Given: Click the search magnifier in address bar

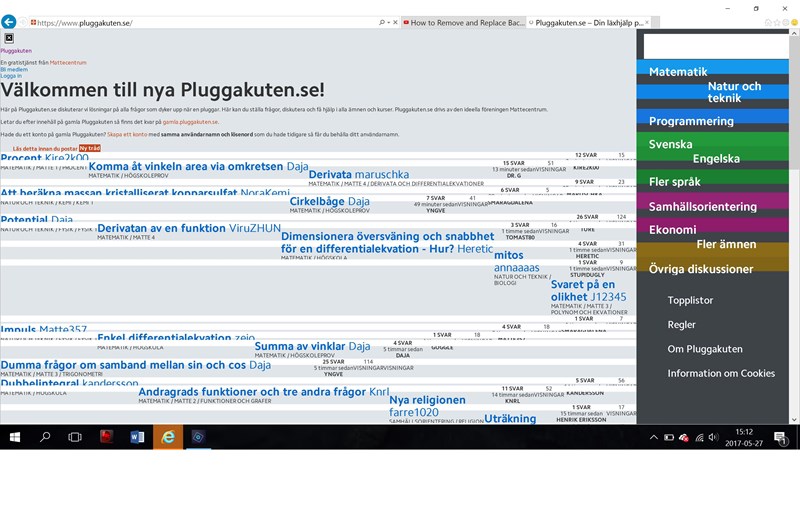Looking at the screenshot, I should point(382,22).
